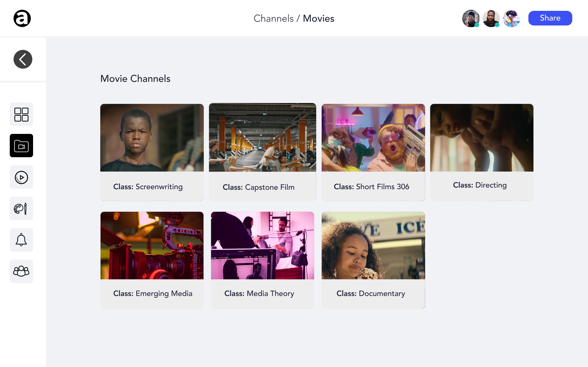Screen dimensions: 588x367
Task: Open notifications bell icon
Action: click(21, 240)
